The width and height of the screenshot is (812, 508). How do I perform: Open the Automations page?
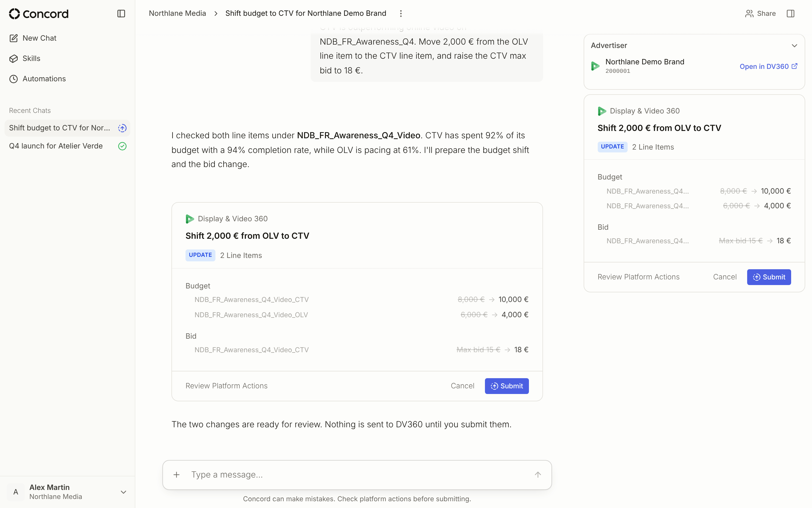[37, 79]
